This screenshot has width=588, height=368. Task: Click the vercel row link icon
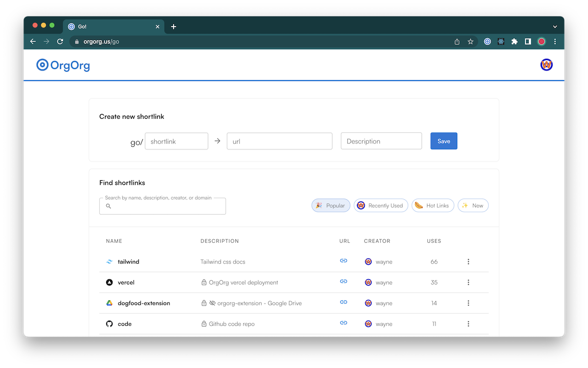coord(343,282)
